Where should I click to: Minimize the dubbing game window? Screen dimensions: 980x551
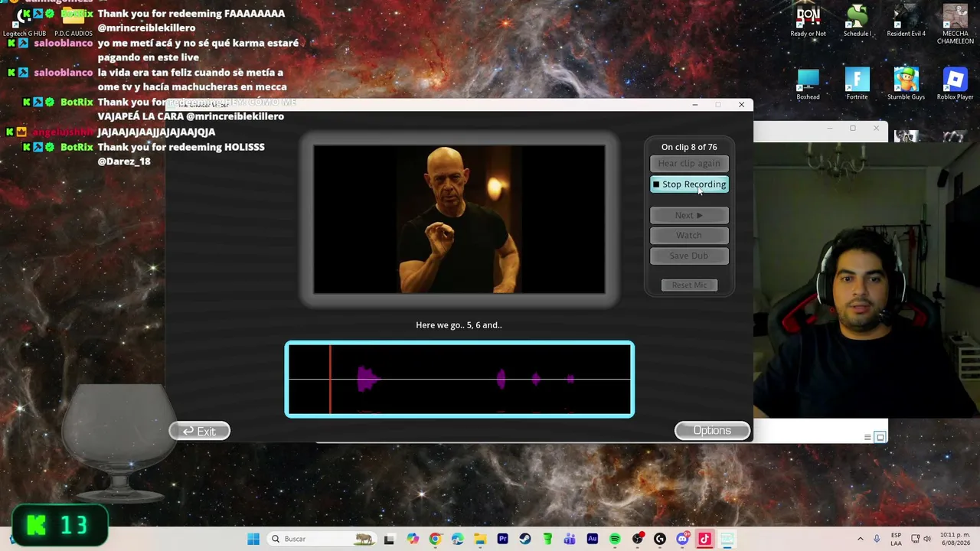[695, 105]
